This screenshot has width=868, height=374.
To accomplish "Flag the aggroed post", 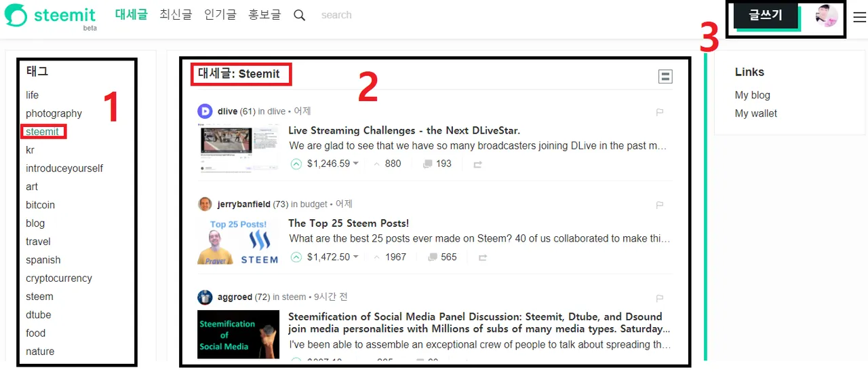I will pyautogui.click(x=660, y=298).
